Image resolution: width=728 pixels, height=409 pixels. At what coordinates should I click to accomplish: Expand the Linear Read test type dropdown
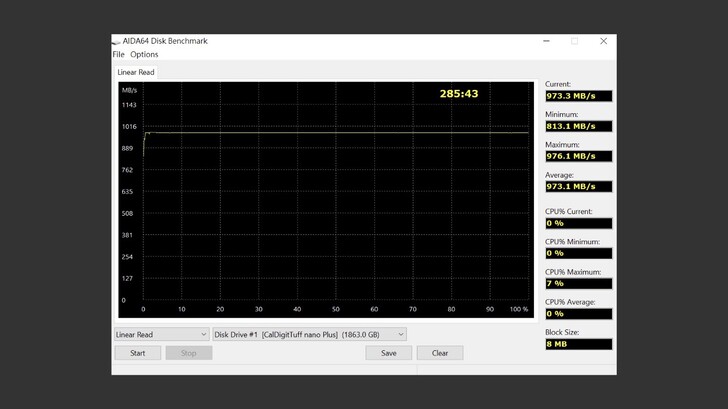(x=161, y=335)
